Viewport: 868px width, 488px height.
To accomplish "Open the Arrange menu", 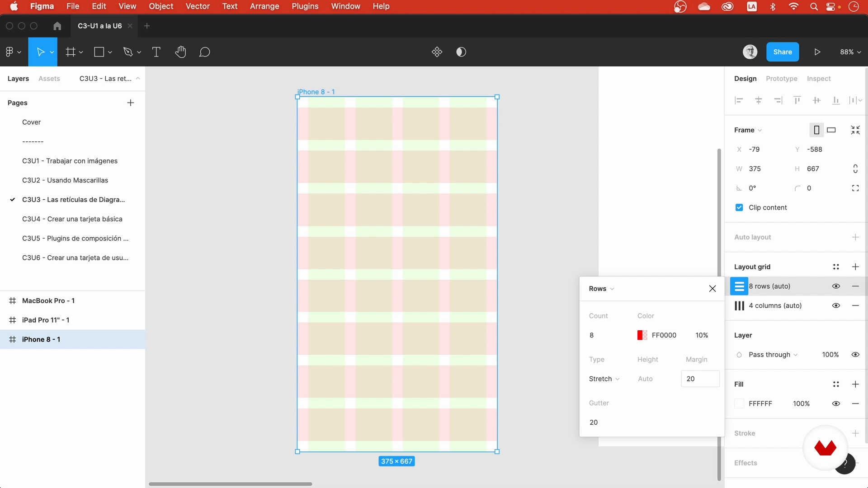I will click(x=264, y=6).
